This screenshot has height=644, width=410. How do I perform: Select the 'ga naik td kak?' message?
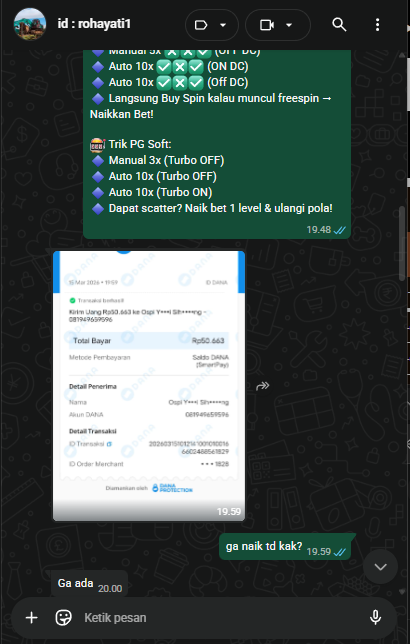285,547
